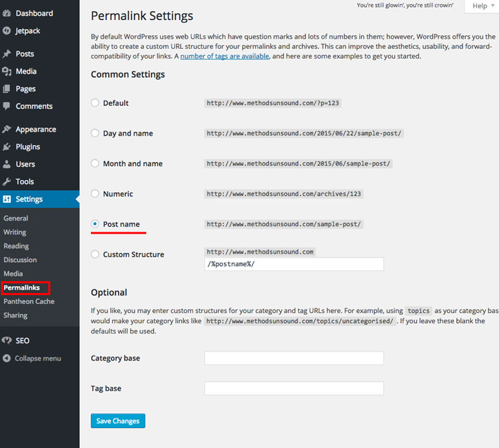
Task: Click the Settings sliders icon
Action: click(x=7, y=199)
